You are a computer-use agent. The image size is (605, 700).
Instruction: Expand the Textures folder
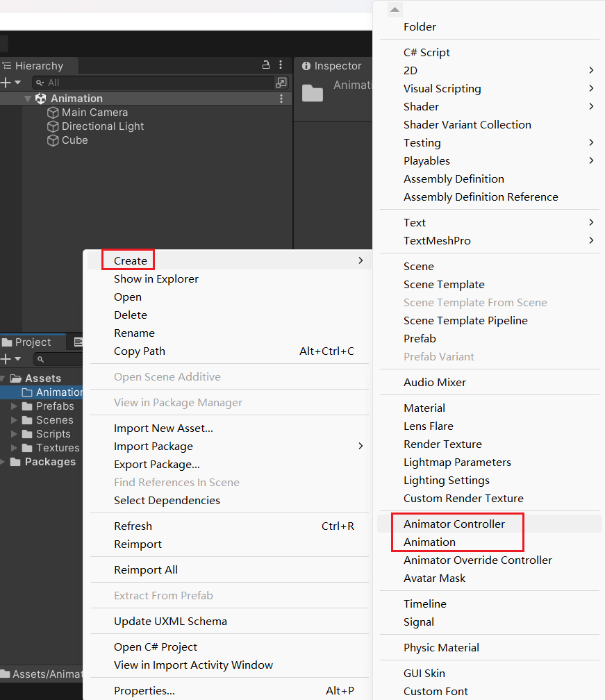[x=14, y=448]
